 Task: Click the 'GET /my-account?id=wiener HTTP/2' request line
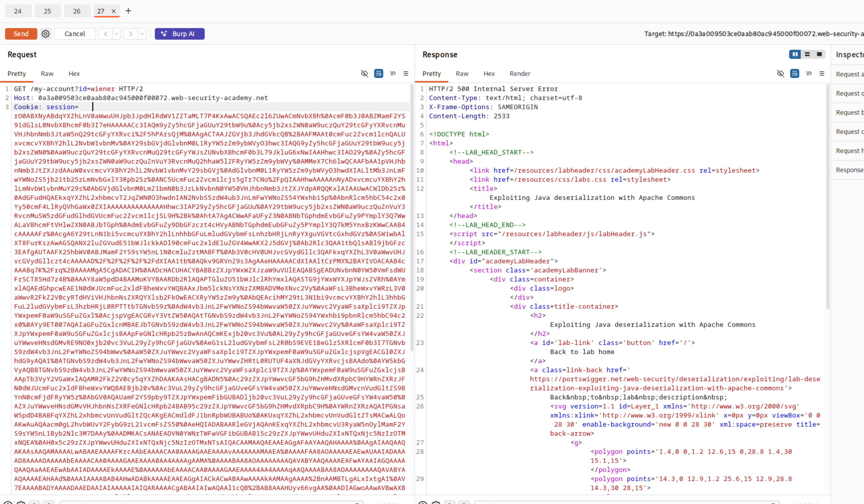[78, 89]
